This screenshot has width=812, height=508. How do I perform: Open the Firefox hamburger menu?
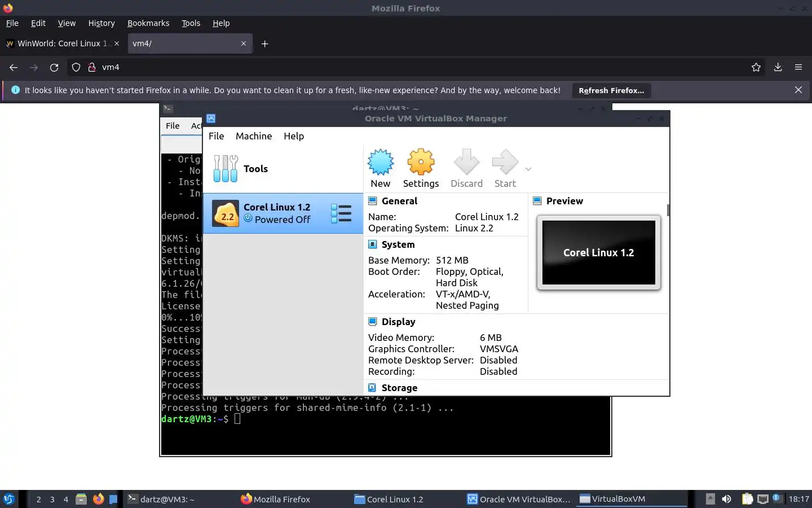coord(798,67)
